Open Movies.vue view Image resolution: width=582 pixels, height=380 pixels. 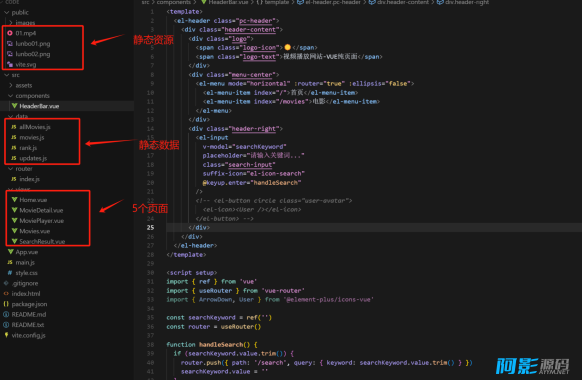click(x=35, y=231)
